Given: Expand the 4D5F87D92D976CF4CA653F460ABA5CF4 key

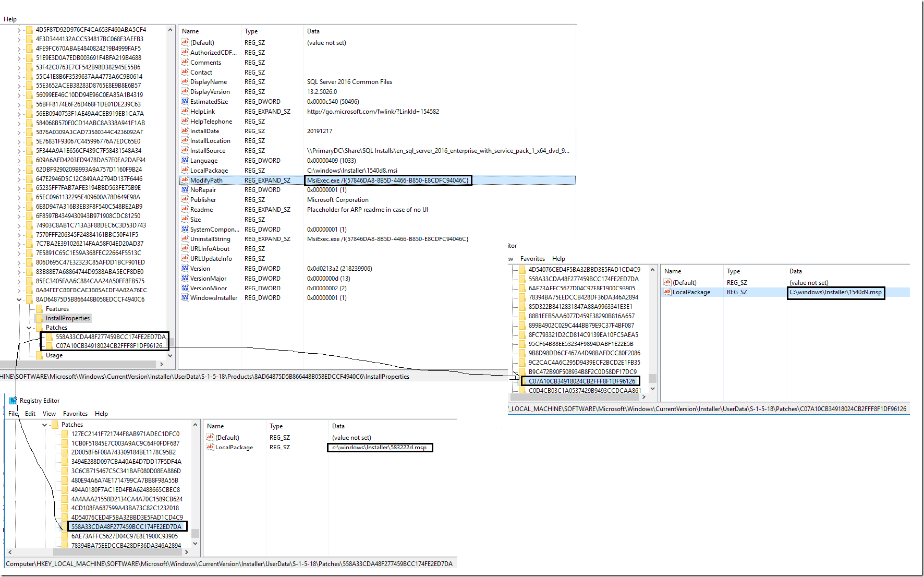Looking at the screenshot, I should point(19,30).
